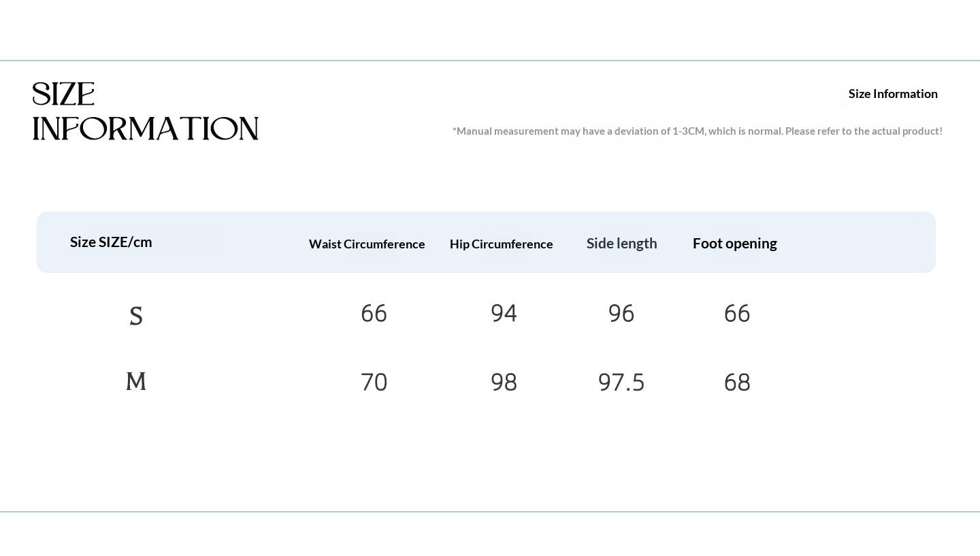Click hip value 94 for size S
Viewport: 980px width, 556px height.
(504, 314)
